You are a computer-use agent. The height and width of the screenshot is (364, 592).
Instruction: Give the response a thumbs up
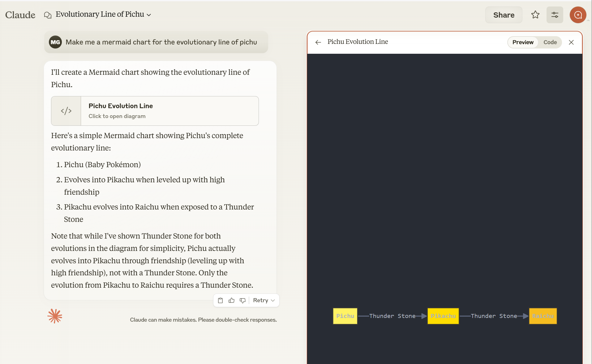point(231,300)
